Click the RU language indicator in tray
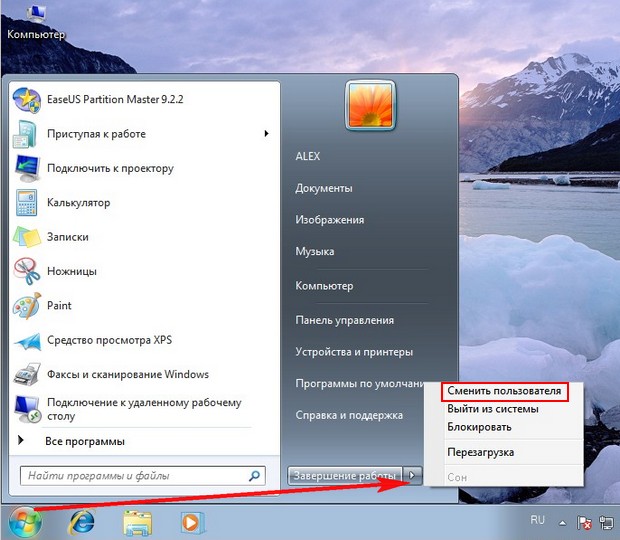620x540 pixels. point(537,521)
